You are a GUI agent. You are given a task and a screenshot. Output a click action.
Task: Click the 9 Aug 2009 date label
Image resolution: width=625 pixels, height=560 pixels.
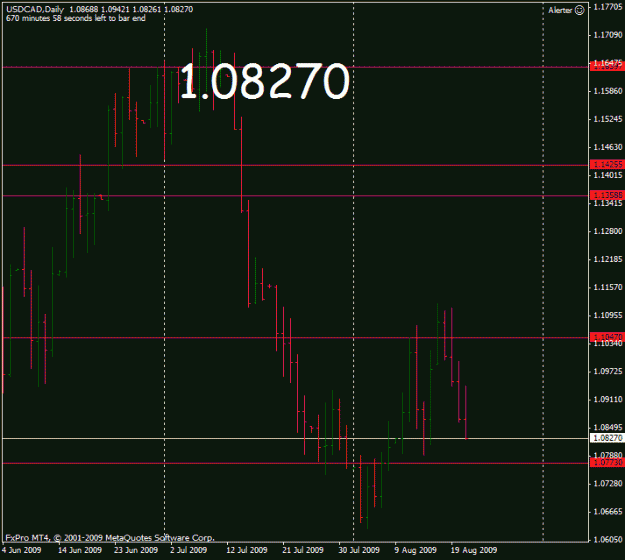pyautogui.click(x=415, y=550)
